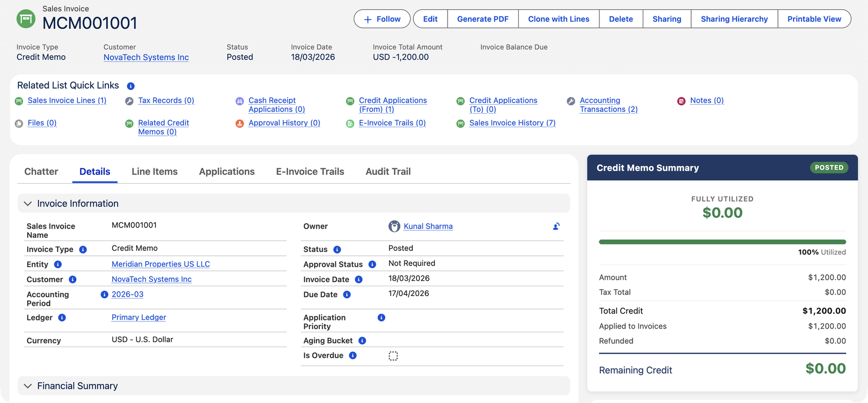
Task: Click the Aging Bucket info icon
Action: click(362, 341)
